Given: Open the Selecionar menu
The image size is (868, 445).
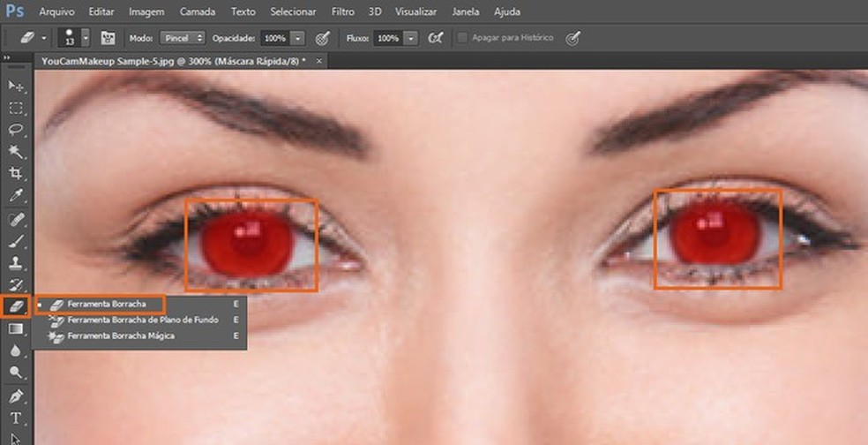Looking at the screenshot, I should coord(293,11).
